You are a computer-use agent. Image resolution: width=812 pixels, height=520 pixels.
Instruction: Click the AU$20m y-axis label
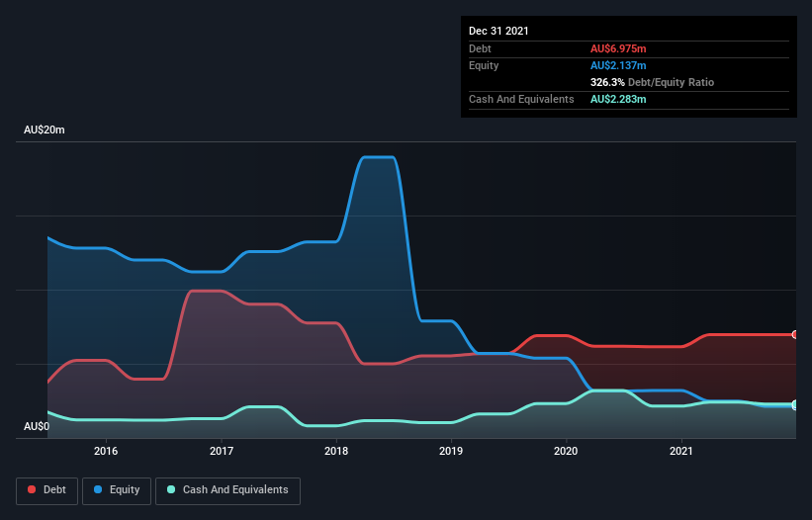coord(45,130)
